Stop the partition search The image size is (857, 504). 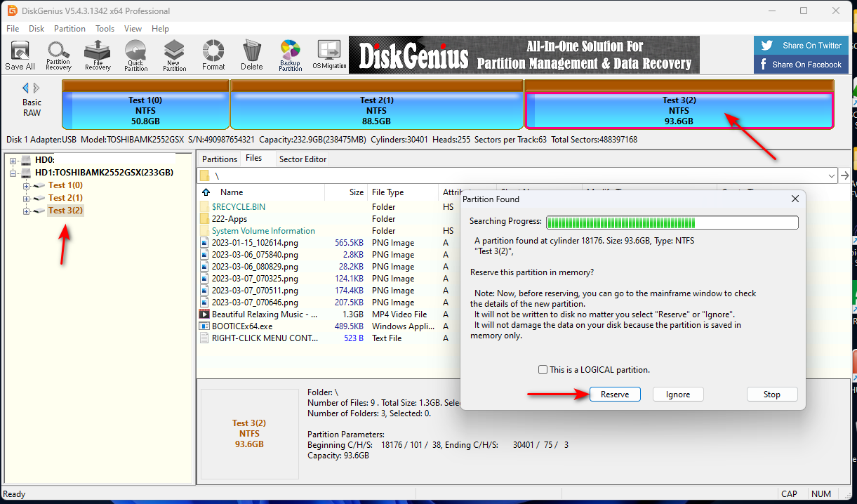coord(772,394)
